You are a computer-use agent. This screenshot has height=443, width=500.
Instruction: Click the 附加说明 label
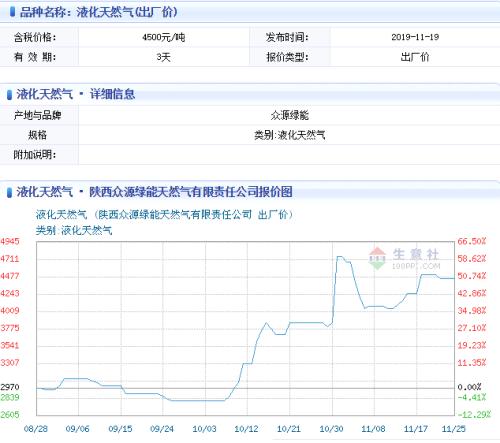tap(35, 155)
